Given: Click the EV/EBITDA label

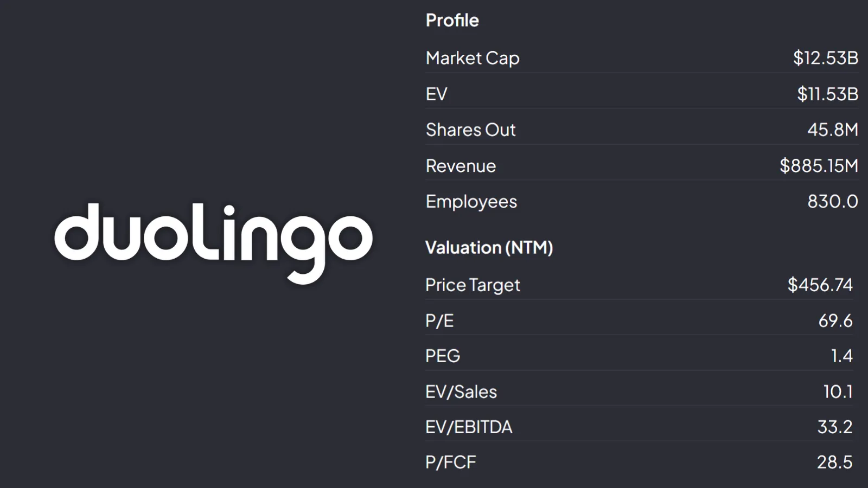Looking at the screenshot, I should [469, 427].
